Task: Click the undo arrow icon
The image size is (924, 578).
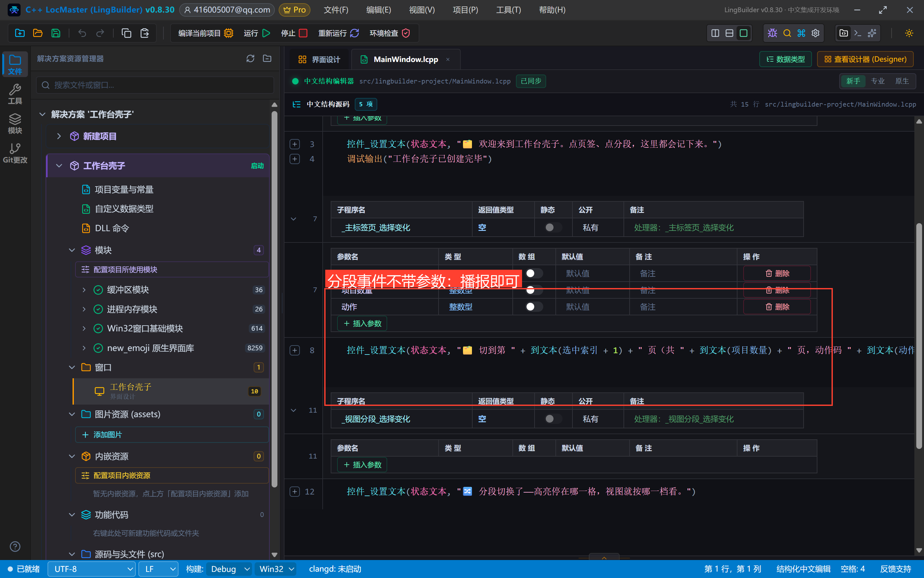Action: (82, 33)
